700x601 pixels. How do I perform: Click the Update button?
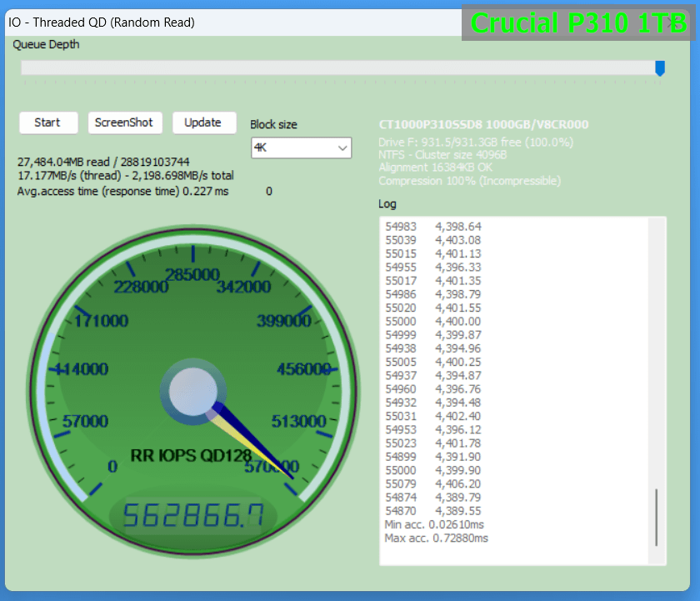[x=203, y=123]
